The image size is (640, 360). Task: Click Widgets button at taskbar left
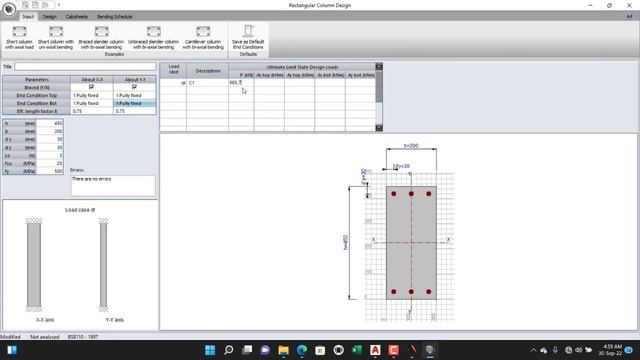coord(11,350)
